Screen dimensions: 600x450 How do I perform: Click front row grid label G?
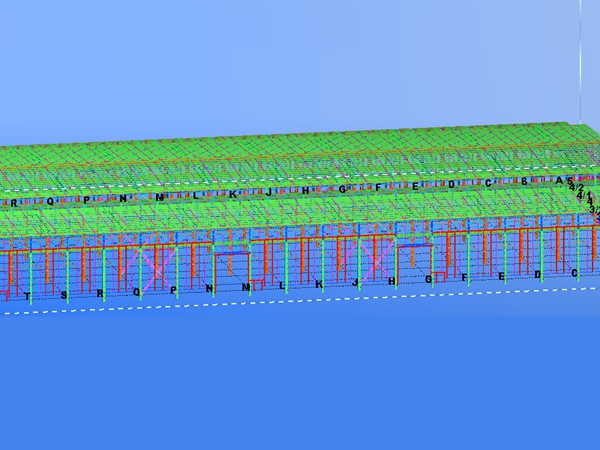coord(428,280)
